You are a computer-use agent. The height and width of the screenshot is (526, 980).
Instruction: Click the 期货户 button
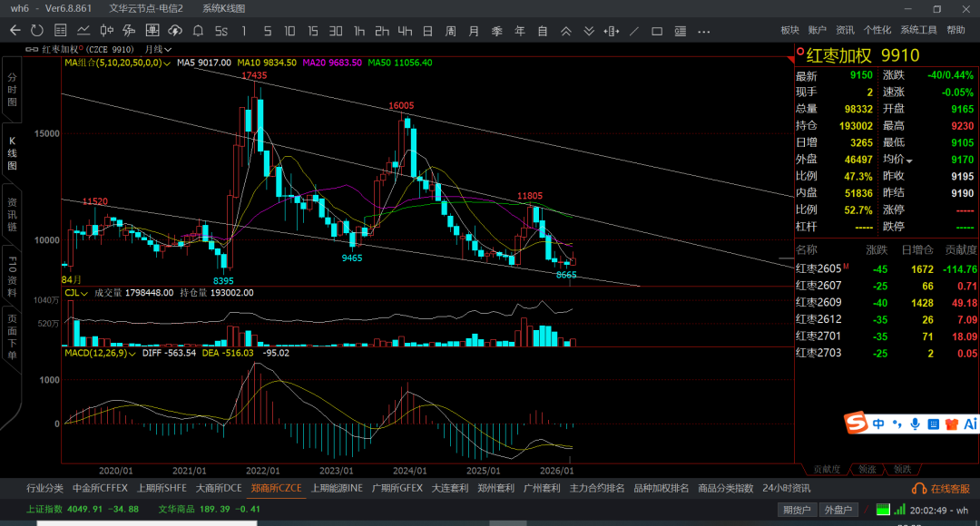pyautogui.click(x=797, y=510)
